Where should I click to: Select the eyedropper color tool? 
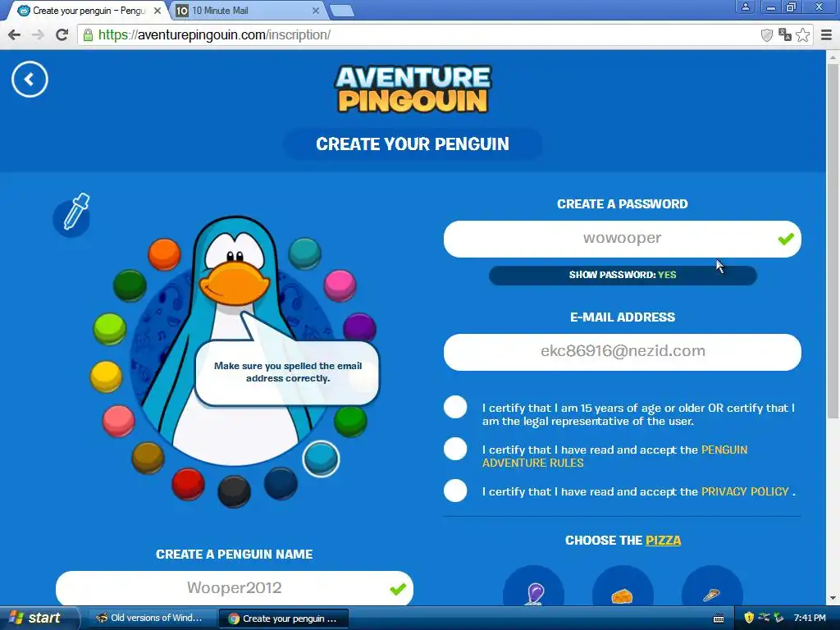coord(72,216)
